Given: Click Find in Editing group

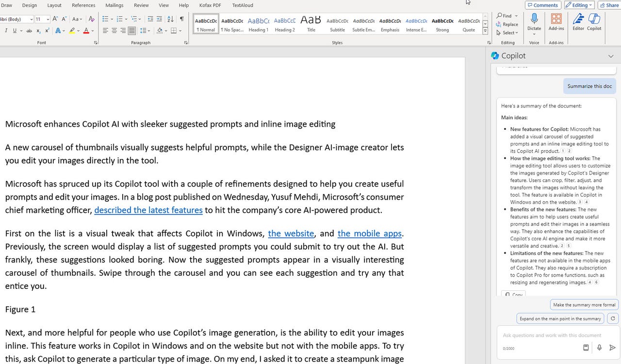Looking at the screenshot, I should pyautogui.click(x=505, y=16).
